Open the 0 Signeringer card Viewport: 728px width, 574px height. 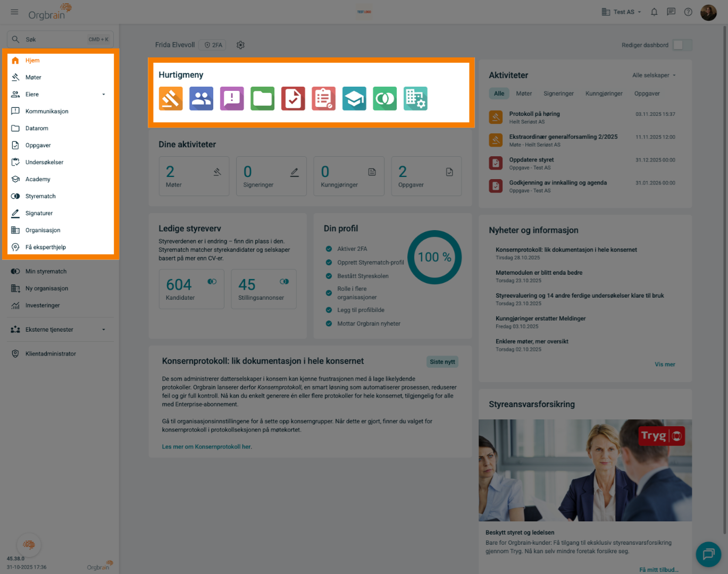tap(271, 176)
